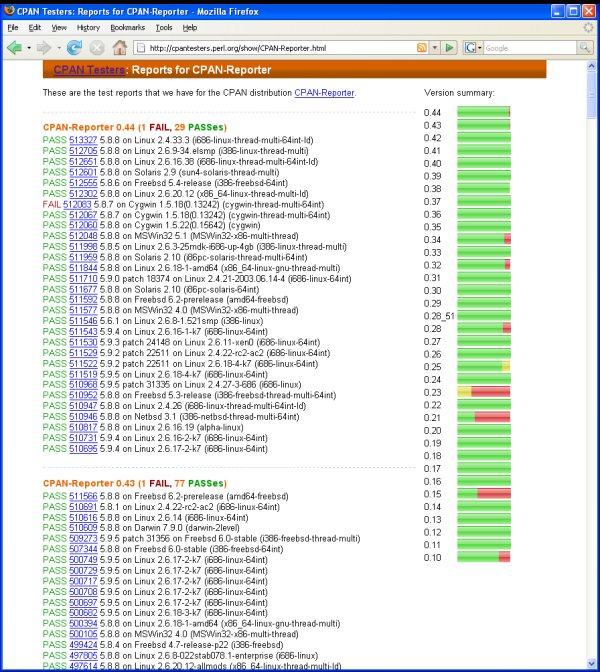The width and height of the screenshot is (600, 672).
Task: Click the search magnifier icon
Action: (x=585, y=48)
